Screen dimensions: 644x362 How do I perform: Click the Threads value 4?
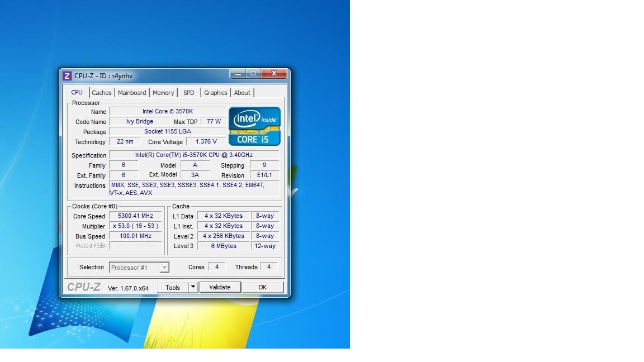tap(269, 267)
